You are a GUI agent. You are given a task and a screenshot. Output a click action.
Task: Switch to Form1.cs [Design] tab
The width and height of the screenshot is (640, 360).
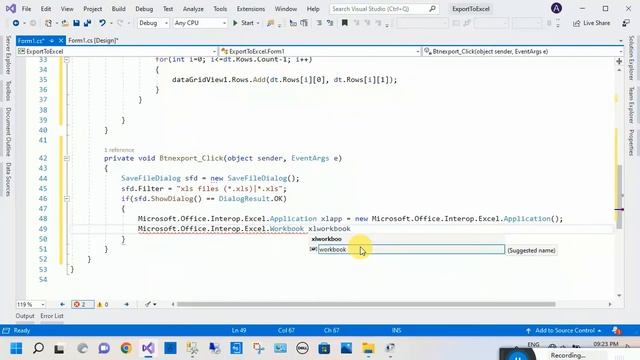[93, 40]
